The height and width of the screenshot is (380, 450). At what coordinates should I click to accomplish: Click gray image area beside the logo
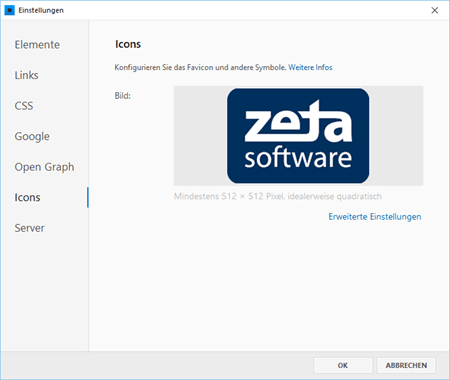click(200, 136)
